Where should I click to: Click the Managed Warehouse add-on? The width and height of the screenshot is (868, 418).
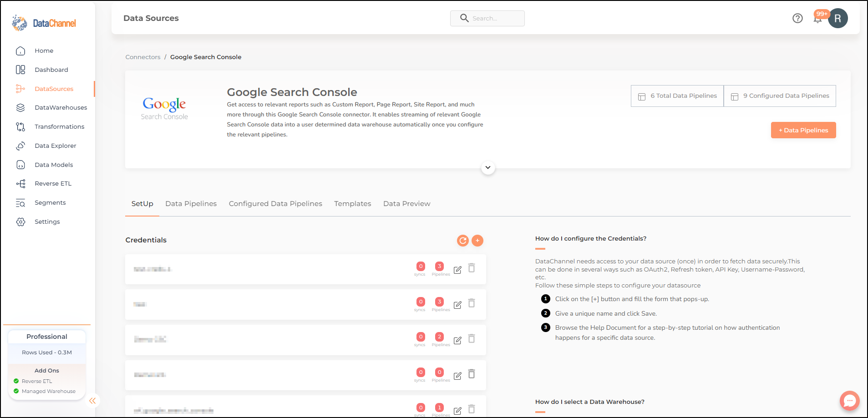[45, 391]
